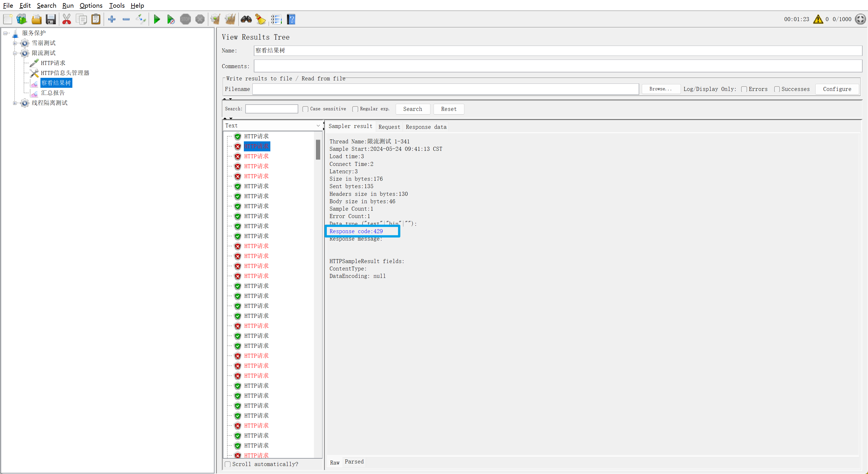Click Start no pauses icon

tap(171, 19)
